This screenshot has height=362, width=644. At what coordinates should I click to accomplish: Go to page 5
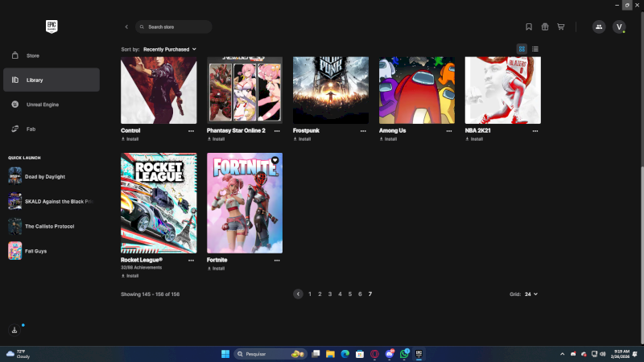(x=350, y=294)
